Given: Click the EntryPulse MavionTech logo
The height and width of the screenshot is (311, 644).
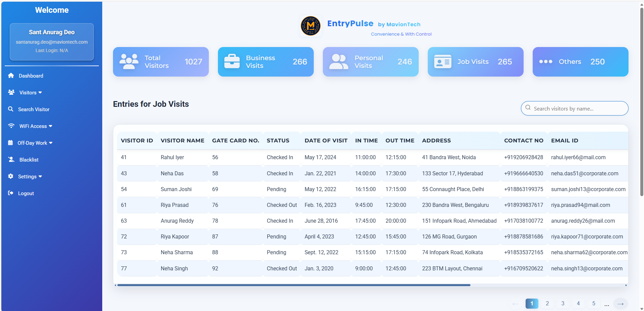Looking at the screenshot, I should [x=310, y=26].
